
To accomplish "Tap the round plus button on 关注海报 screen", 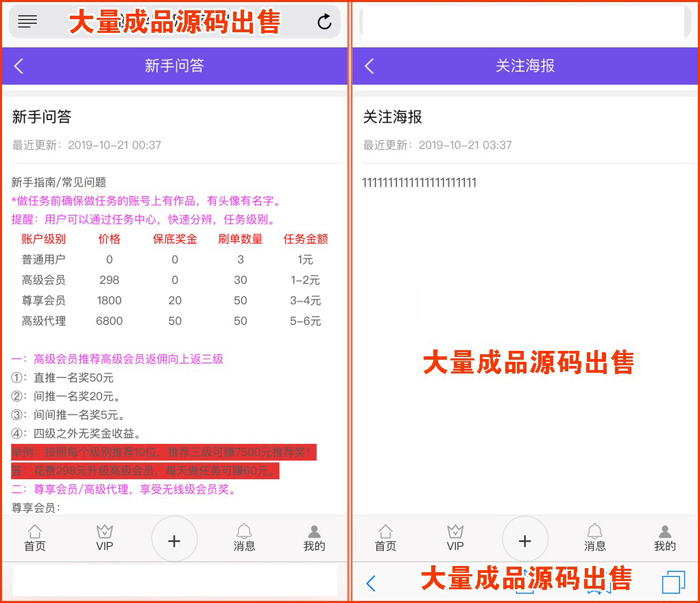I will pyautogui.click(x=524, y=541).
